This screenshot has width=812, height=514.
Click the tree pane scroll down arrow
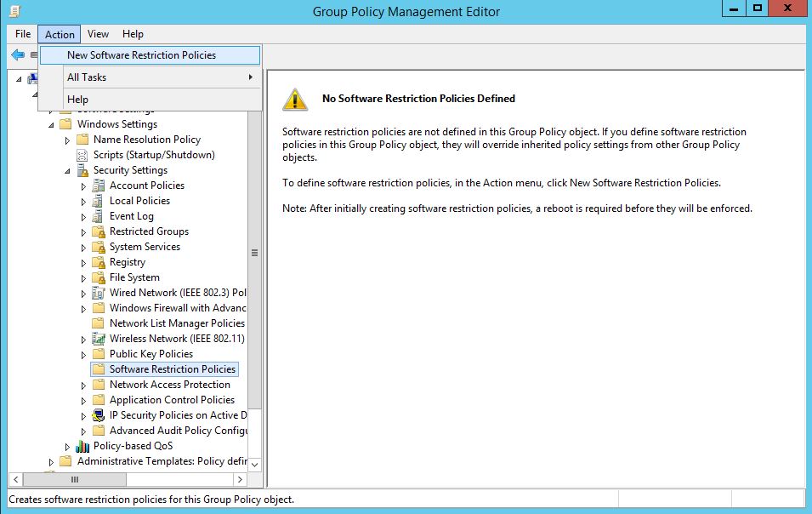[254, 465]
